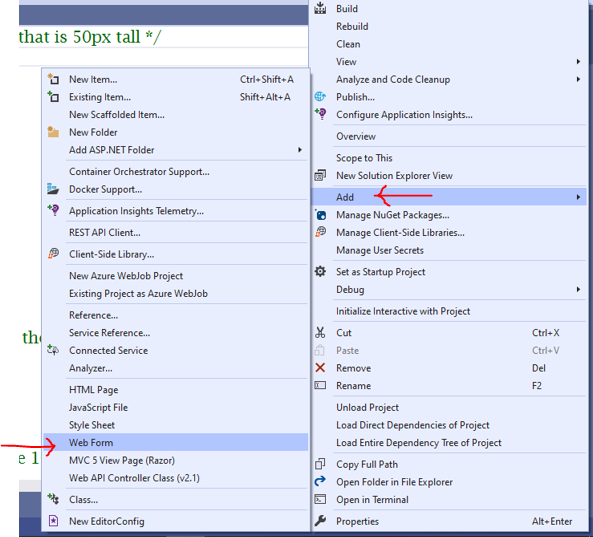Click the Build icon
This screenshot has width=593, height=537.
pyautogui.click(x=320, y=8)
